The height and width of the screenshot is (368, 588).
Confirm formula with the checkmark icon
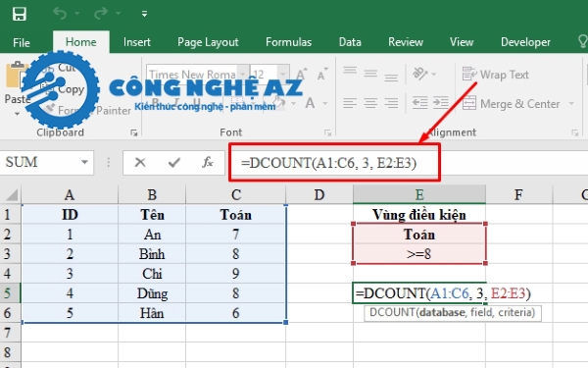[x=174, y=162]
